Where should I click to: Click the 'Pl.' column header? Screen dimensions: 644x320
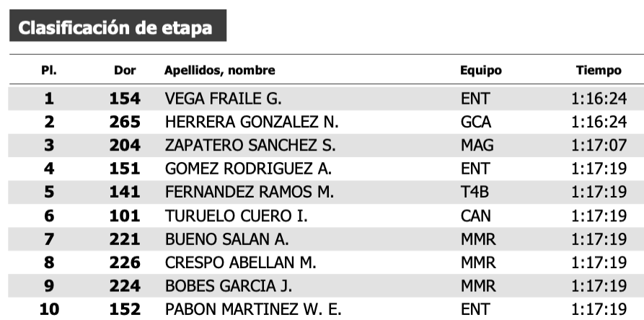(49, 71)
